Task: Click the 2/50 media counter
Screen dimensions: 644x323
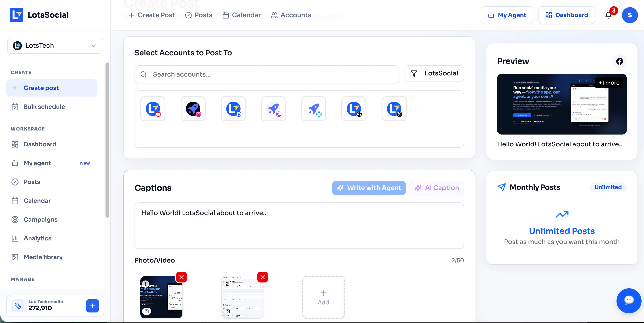Action: (x=458, y=260)
